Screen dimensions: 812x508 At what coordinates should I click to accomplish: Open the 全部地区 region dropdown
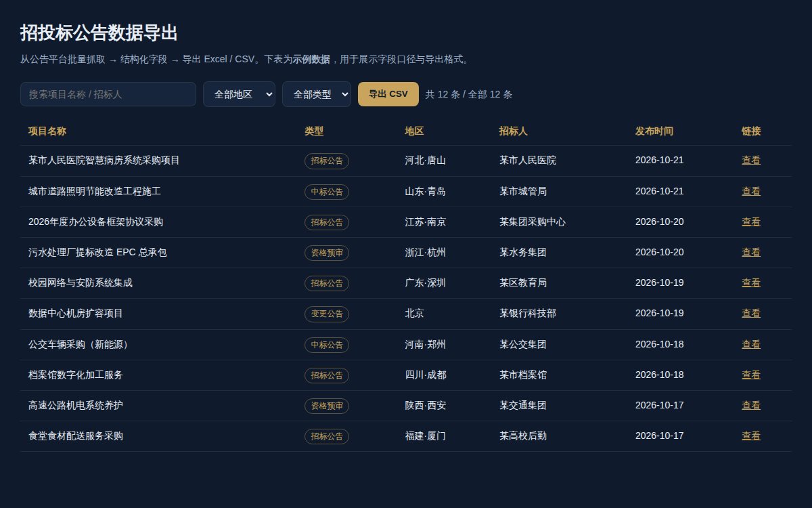(239, 94)
